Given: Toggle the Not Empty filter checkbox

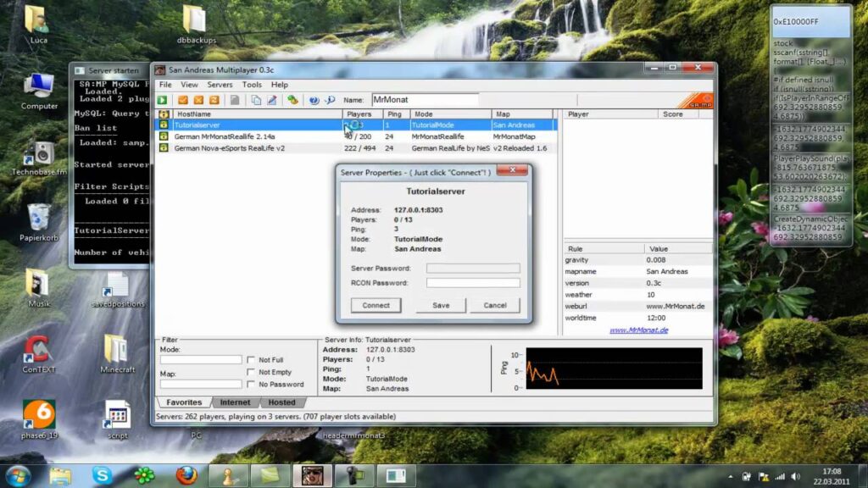Looking at the screenshot, I should tap(251, 372).
